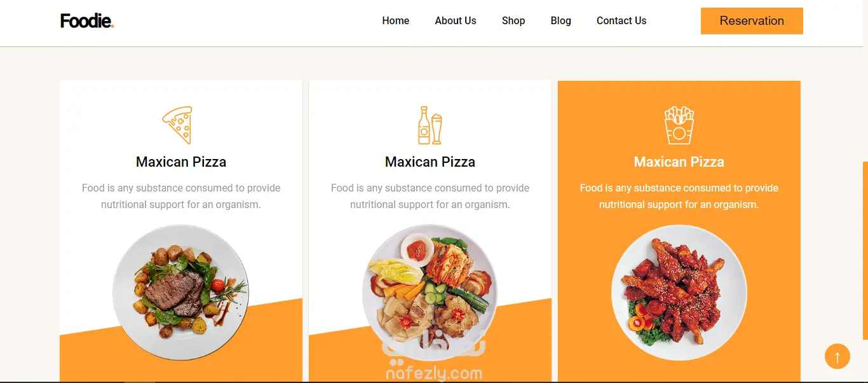Click the orange Reservation button
The image size is (868, 383).
[x=751, y=21]
